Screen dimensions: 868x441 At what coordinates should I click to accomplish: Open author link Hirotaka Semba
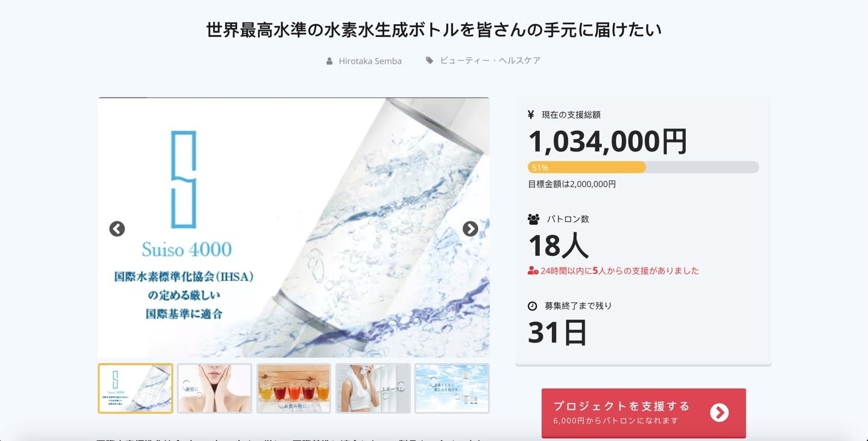tap(370, 61)
